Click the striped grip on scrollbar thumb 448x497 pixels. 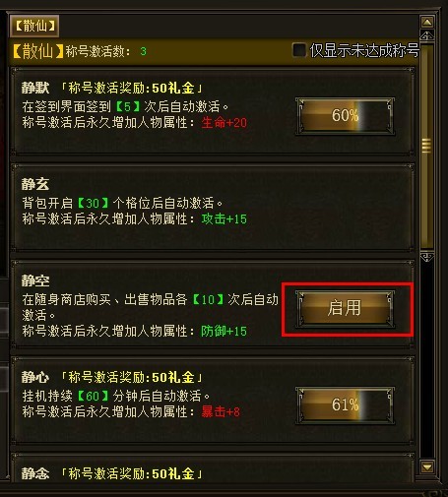[x=426, y=146]
